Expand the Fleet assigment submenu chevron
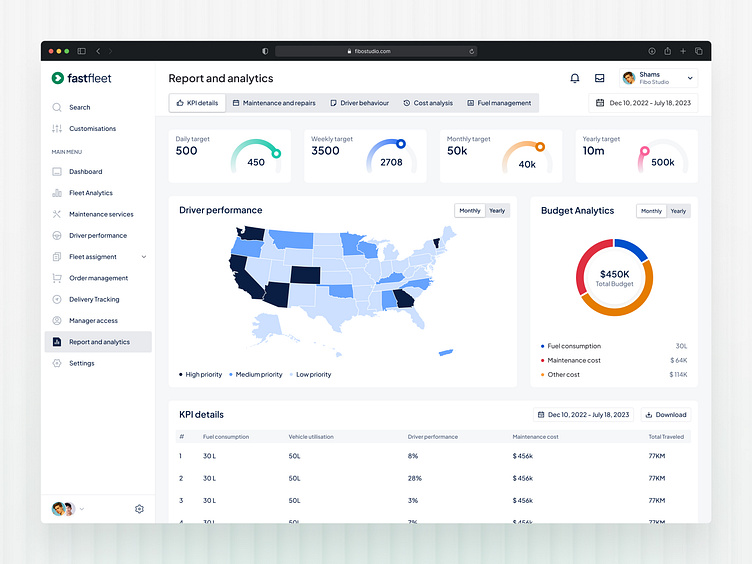The image size is (752, 564). pos(143,257)
